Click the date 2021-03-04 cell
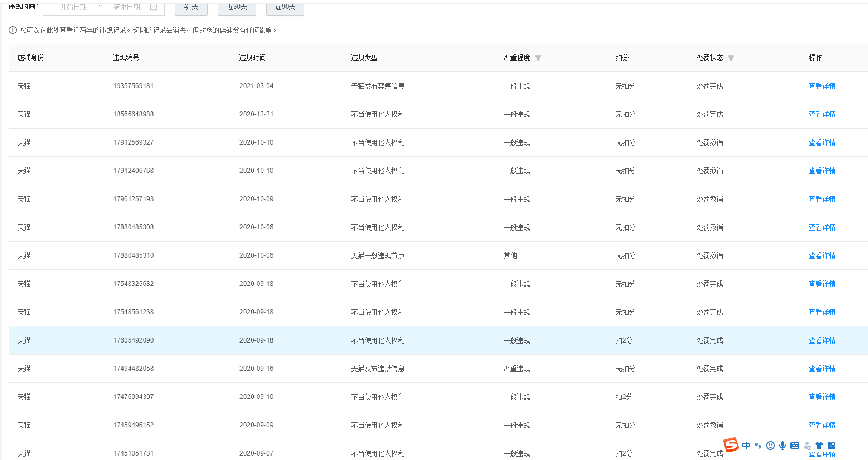Viewport: 868px width, 460px height. click(x=256, y=86)
